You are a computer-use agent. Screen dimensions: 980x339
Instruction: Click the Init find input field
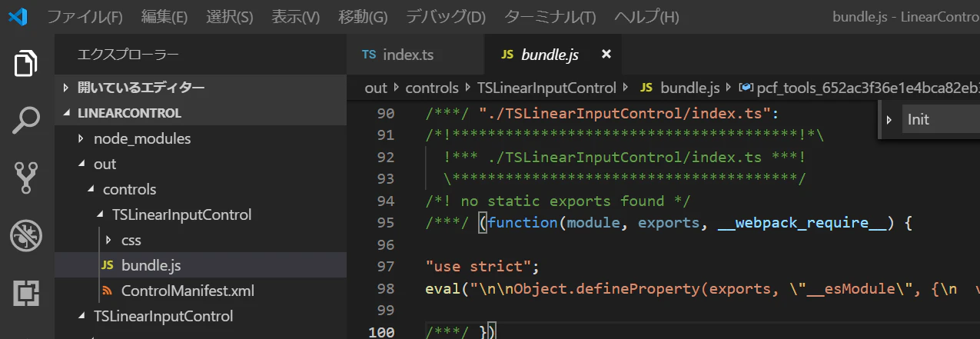[941, 120]
